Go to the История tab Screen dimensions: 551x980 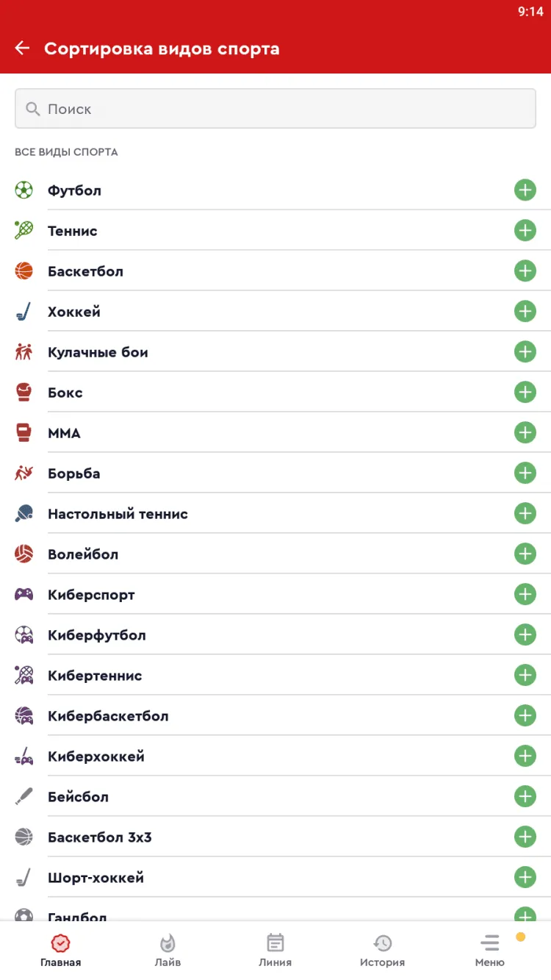tap(382, 950)
